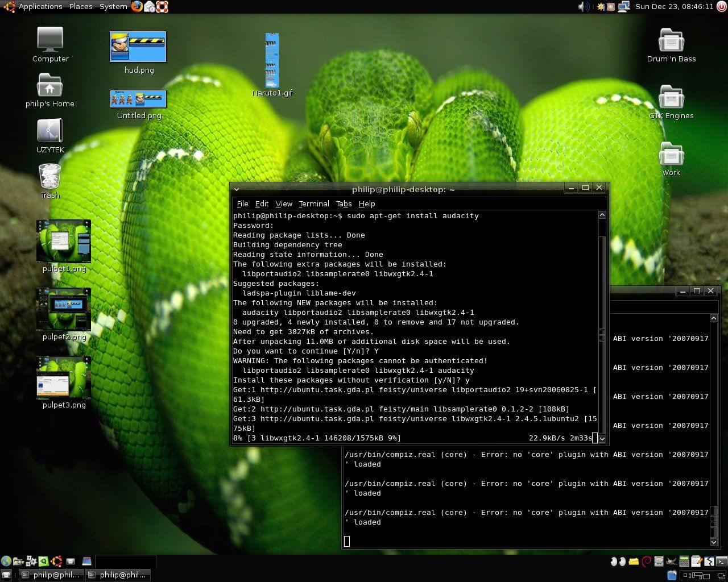Click the background terminal scrollbar down arrow

click(x=714, y=542)
